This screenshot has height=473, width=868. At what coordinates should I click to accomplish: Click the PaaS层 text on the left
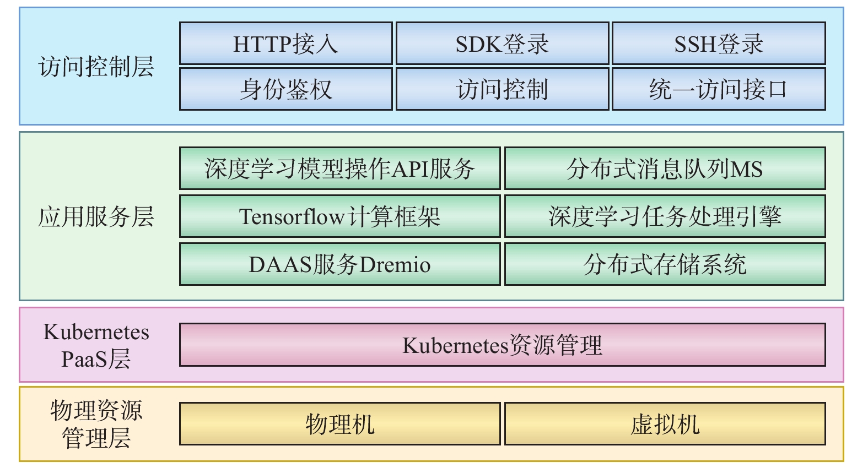pyautogui.click(x=96, y=360)
